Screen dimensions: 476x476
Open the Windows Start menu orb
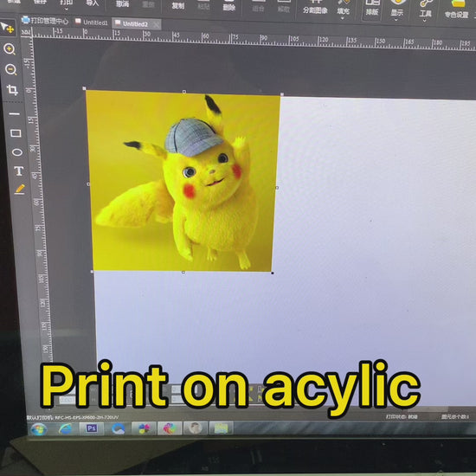(x=39, y=429)
